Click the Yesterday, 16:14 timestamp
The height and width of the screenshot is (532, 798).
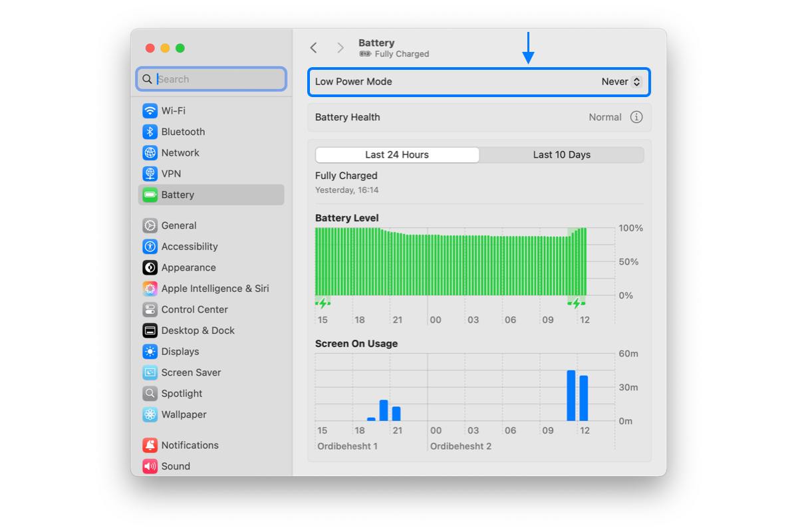tap(347, 190)
